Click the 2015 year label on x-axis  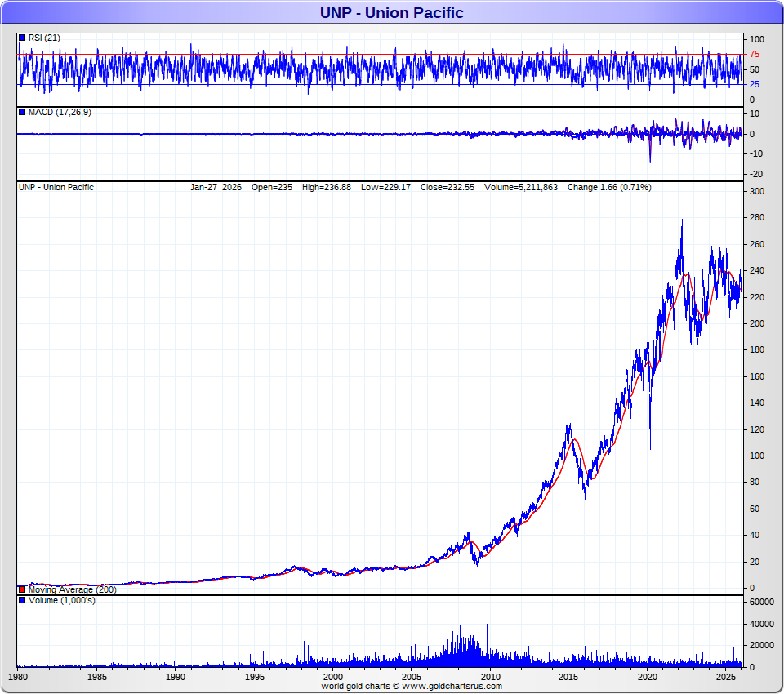(x=568, y=677)
